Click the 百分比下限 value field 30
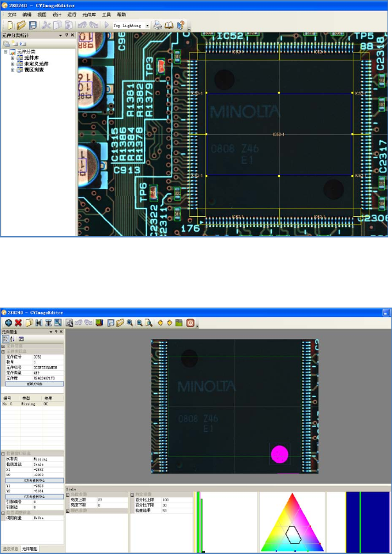This screenshot has width=392, height=554. [x=177, y=505]
